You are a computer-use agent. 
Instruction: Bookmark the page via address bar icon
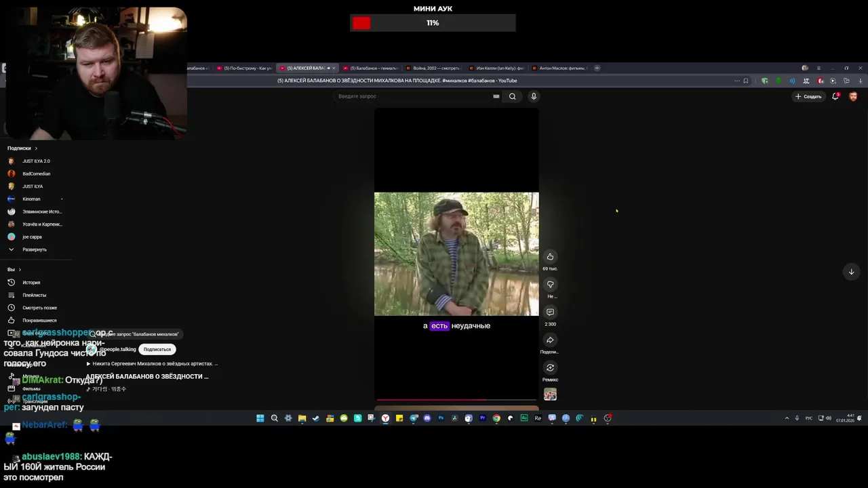click(746, 81)
